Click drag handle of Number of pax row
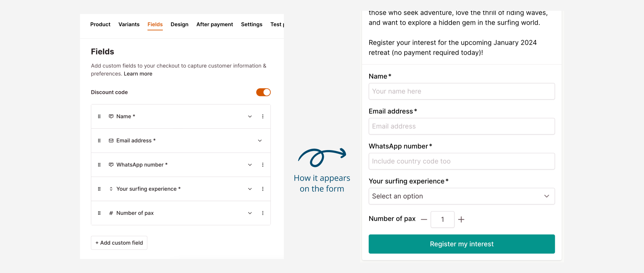The image size is (644, 273). click(x=99, y=213)
